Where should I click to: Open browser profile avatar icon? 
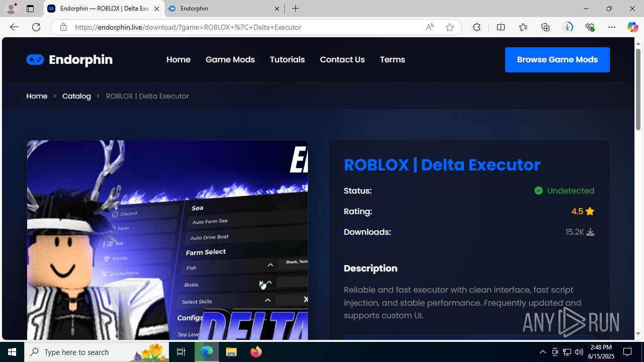11,9
